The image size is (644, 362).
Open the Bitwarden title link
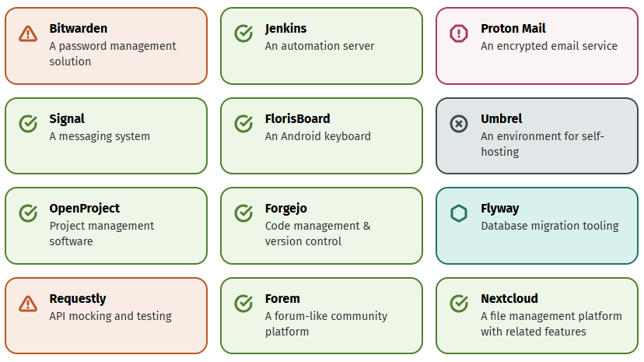[x=79, y=28]
